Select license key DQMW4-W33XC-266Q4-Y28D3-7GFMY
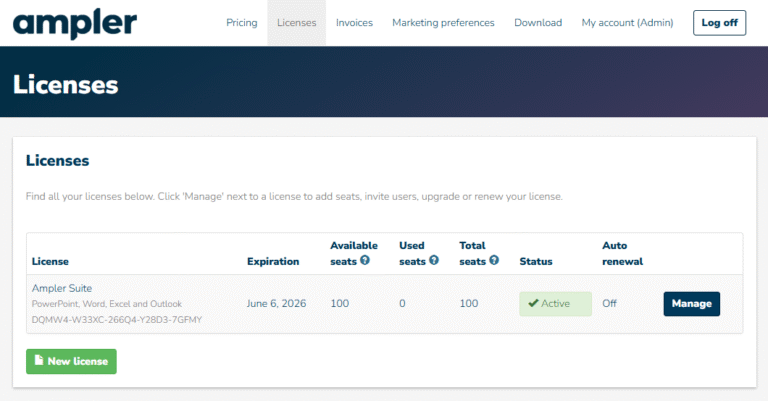The image size is (768, 401). tap(117, 320)
